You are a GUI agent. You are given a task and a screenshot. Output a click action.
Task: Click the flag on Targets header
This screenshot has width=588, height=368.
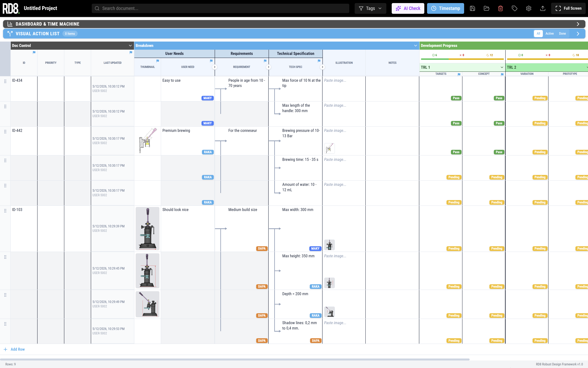pos(459,75)
